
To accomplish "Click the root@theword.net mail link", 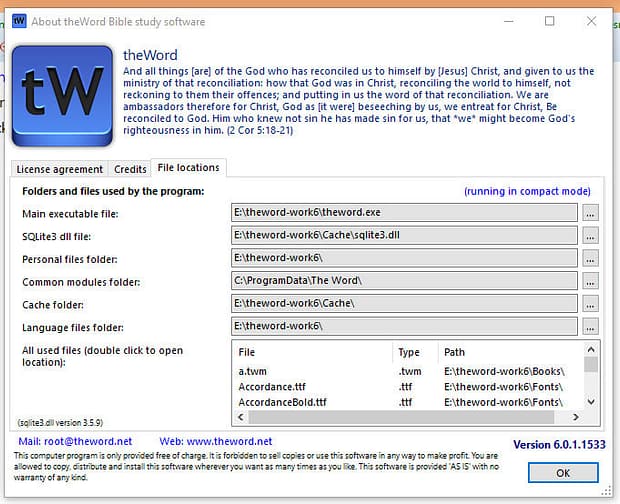I will 90,441.
